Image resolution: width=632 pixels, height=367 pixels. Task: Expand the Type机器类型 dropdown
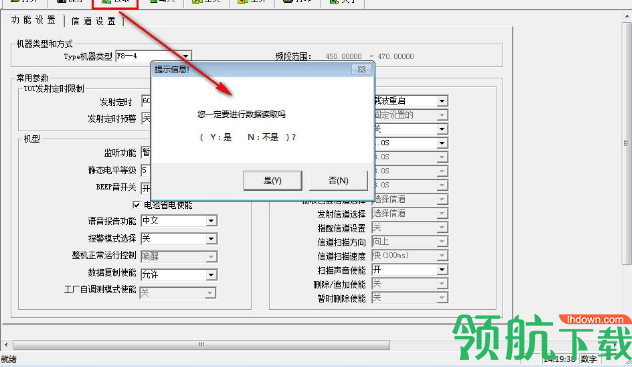point(186,56)
